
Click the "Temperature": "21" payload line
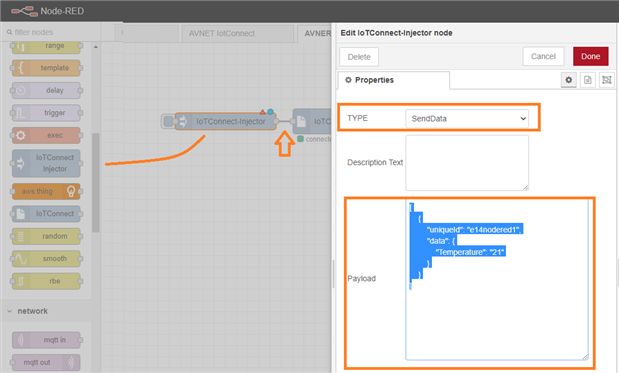tap(471, 252)
